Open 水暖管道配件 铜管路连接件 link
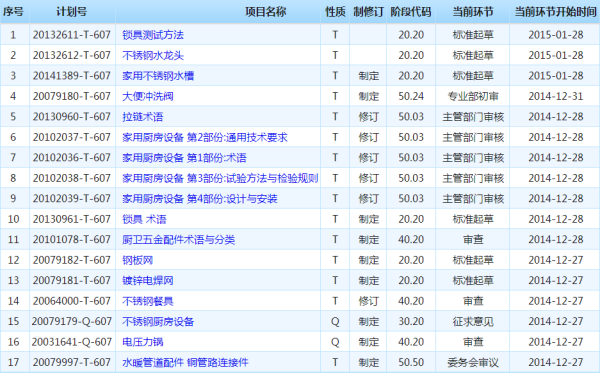The image size is (600, 373). [185, 362]
